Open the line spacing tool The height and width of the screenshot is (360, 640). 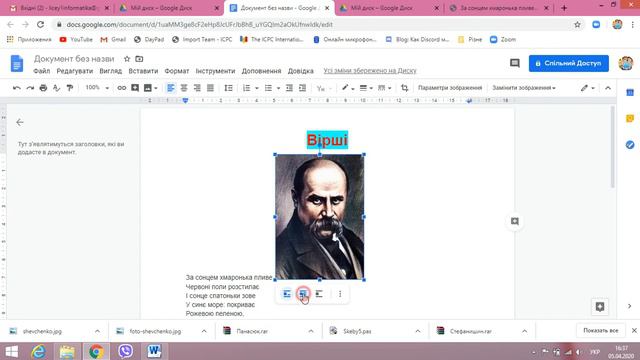tap(229, 88)
